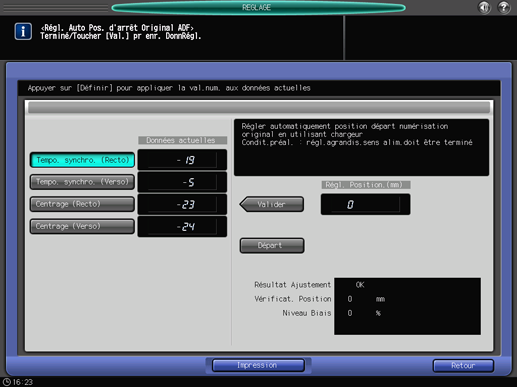This screenshot has height=387, width=517.
Task: Click the blue information icon
Action: click(23, 32)
